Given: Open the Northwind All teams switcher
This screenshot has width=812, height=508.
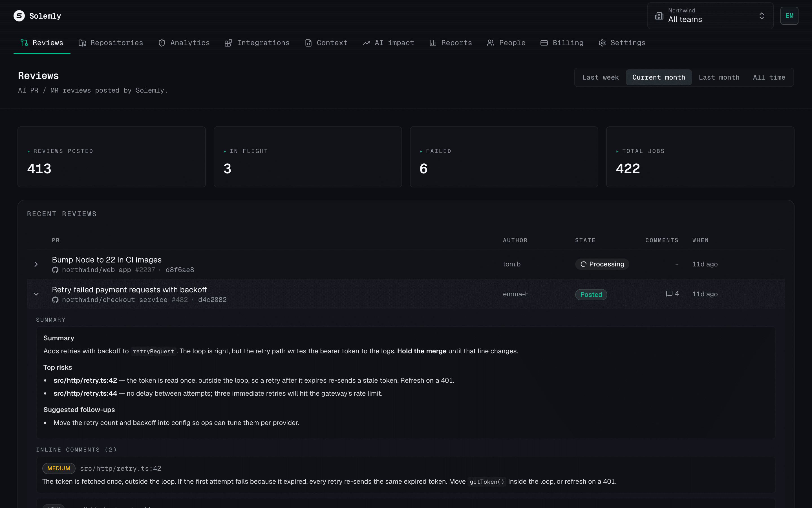Looking at the screenshot, I should tap(710, 16).
